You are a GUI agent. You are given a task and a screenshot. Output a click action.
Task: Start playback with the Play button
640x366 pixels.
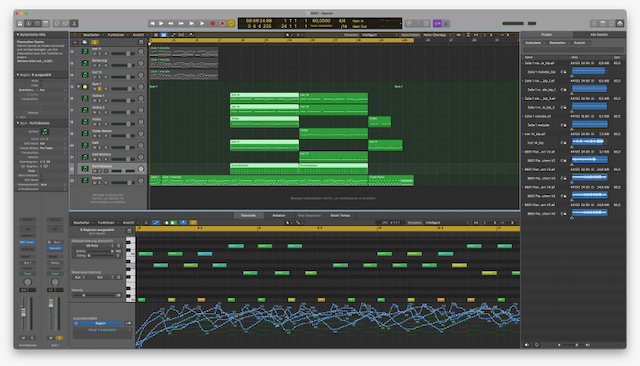[202, 24]
